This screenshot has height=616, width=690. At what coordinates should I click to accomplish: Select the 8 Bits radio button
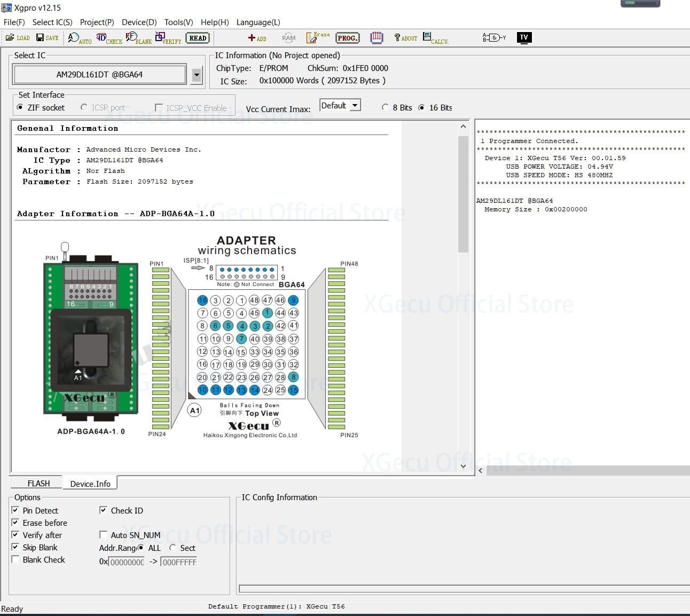click(386, 107)
